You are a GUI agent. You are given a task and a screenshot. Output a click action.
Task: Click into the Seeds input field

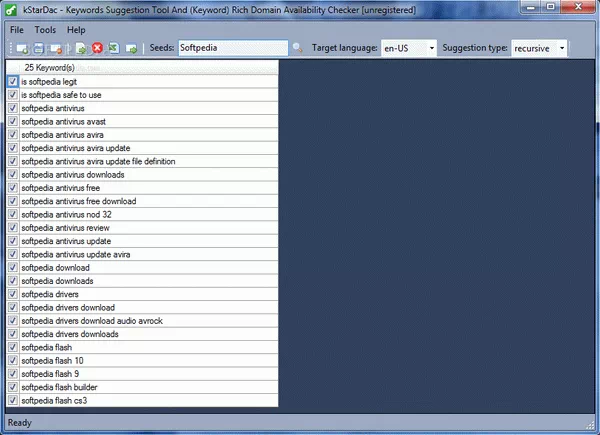(232, 48)
